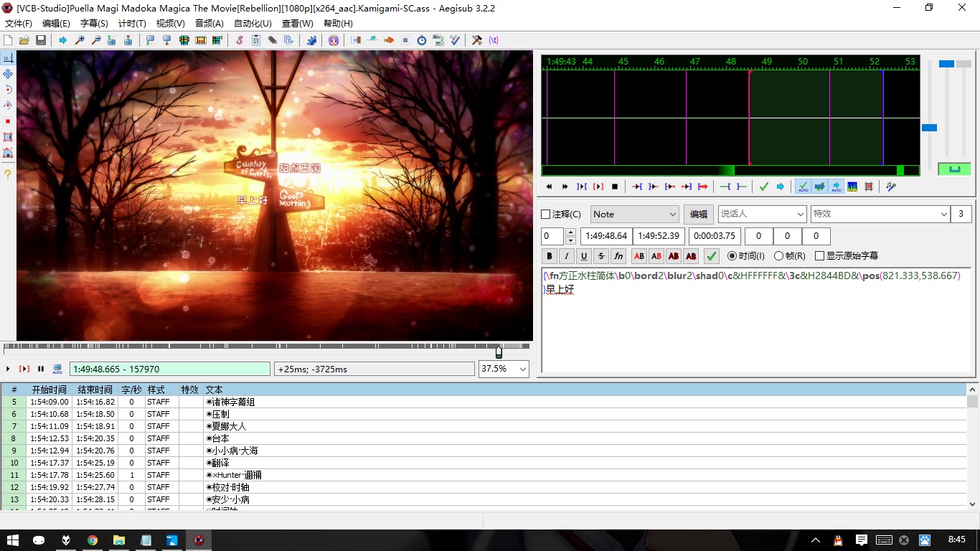Image resolution: width=980 pixels, height=551 pixels.
Task: Create a new subtitle file
Action: [8, 40]
